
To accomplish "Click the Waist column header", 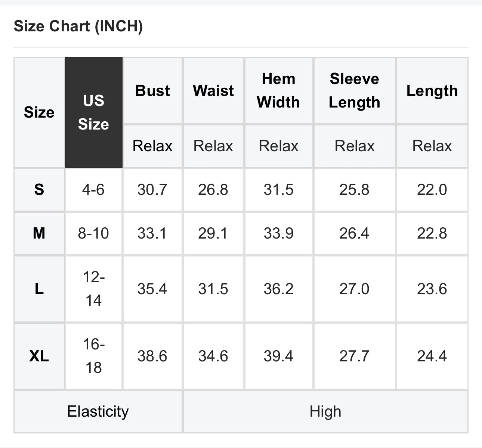I will tap(213, 91).
